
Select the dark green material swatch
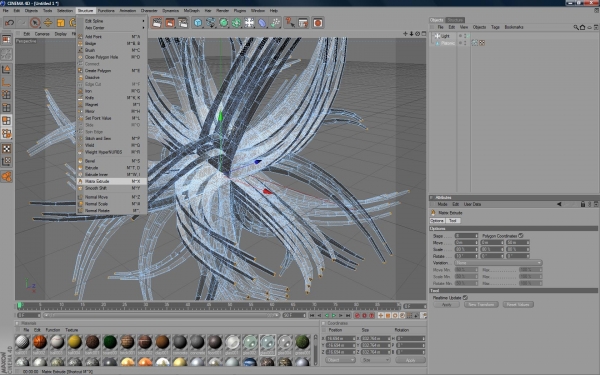pos(110,342)
